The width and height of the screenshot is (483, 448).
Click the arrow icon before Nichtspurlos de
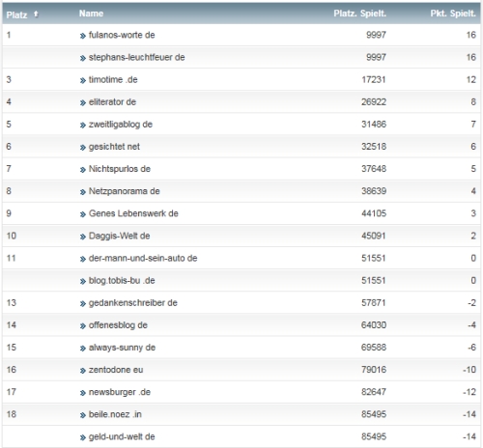[83, 170]
